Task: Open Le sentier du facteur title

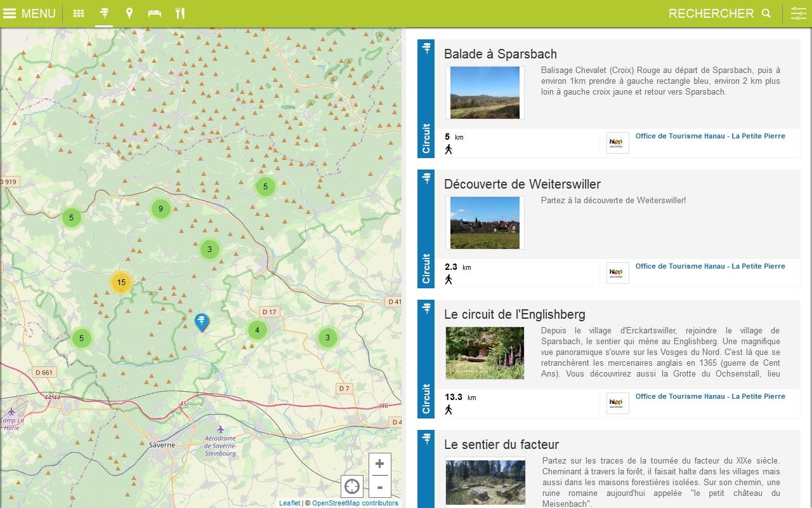Action: click(501, 444)
